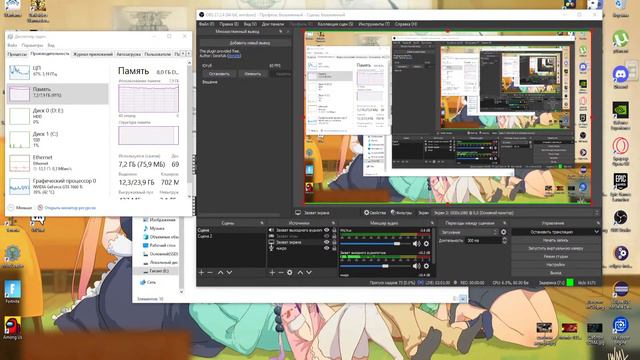Open source Filters button below the preview

(x=401, y=213)
